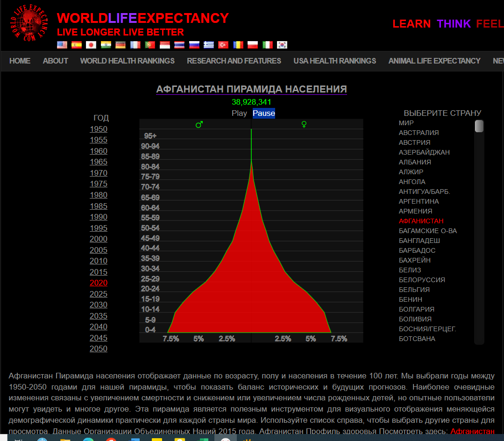Choose АЗЕРБАЙДЖАН in the country list
The width and height of the screenshot is (504, 441).
pos(424,152)
